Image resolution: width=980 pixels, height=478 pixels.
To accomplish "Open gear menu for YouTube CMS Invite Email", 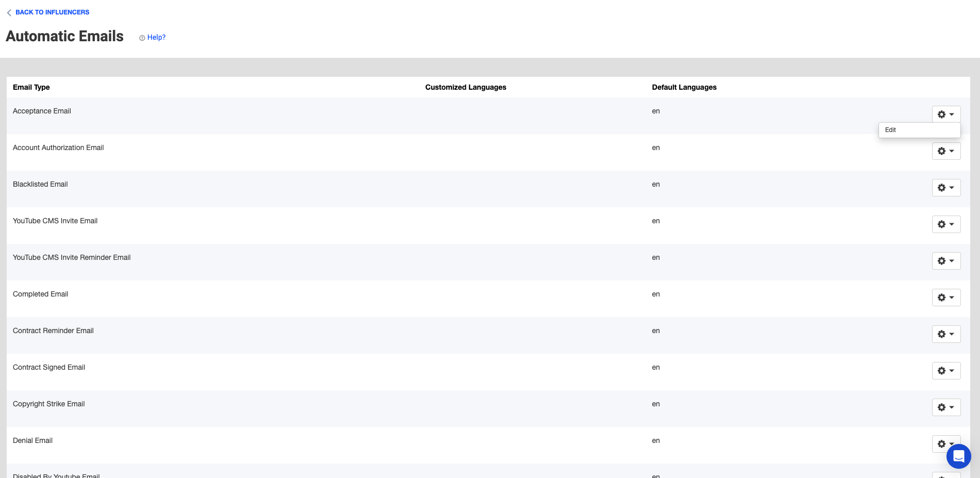I will click(x=946, y=224).
